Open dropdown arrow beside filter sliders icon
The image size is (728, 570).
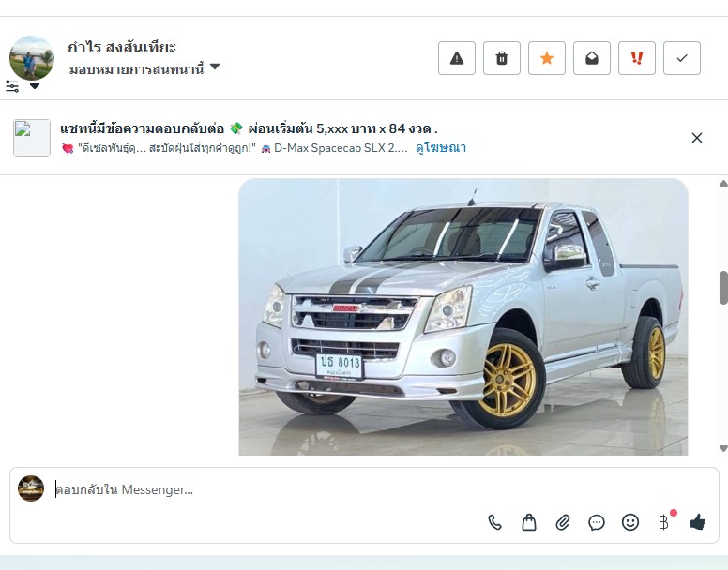point(35,86)
